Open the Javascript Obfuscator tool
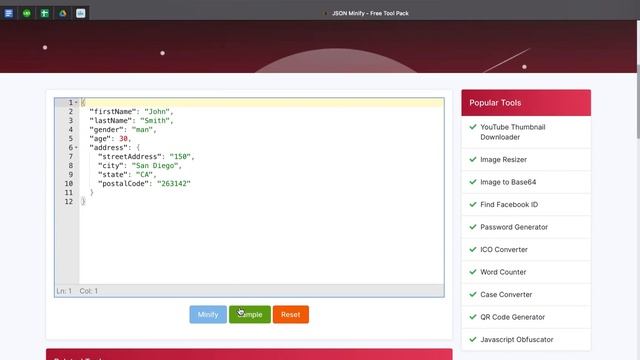The width and height of the screenshot is (640, 360). click(517, 339)
